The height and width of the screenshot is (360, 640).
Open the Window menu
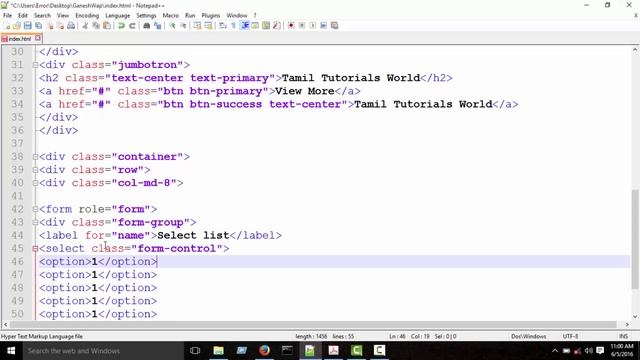click(237, 16)
